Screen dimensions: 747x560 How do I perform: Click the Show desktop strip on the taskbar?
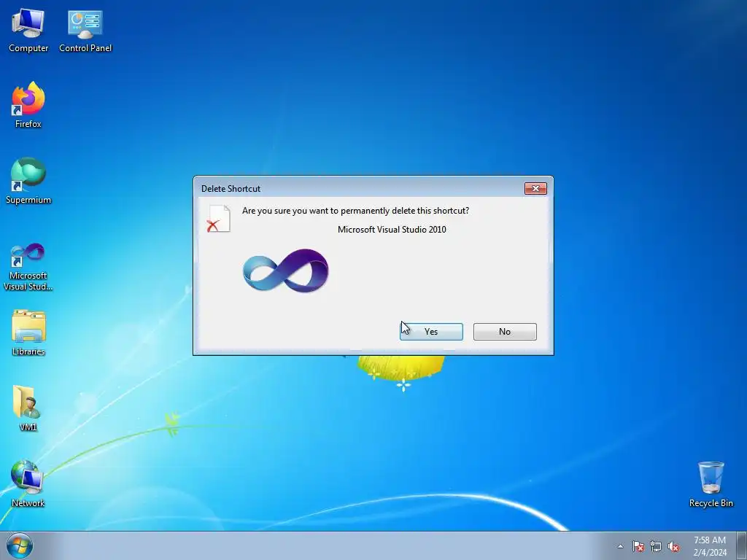742,545
